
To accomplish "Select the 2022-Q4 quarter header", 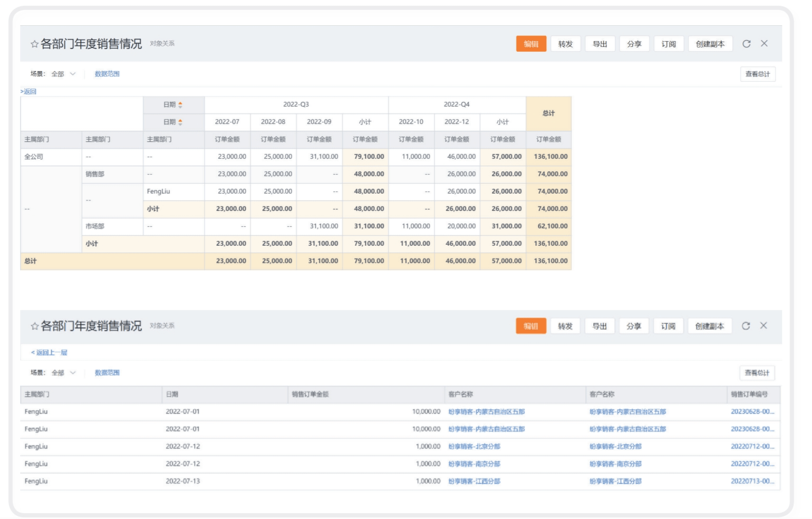I will [x=457, y=105].
